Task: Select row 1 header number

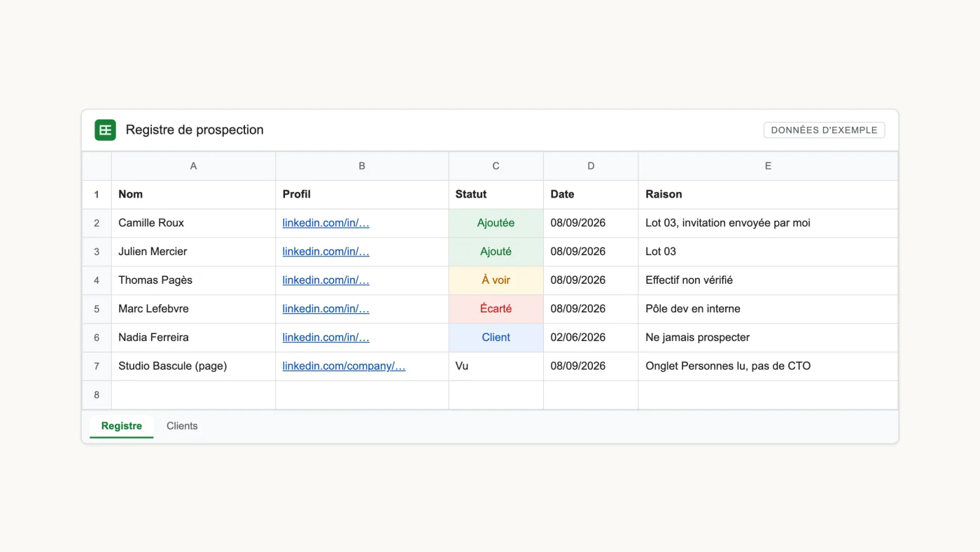Action: (97, 195)
